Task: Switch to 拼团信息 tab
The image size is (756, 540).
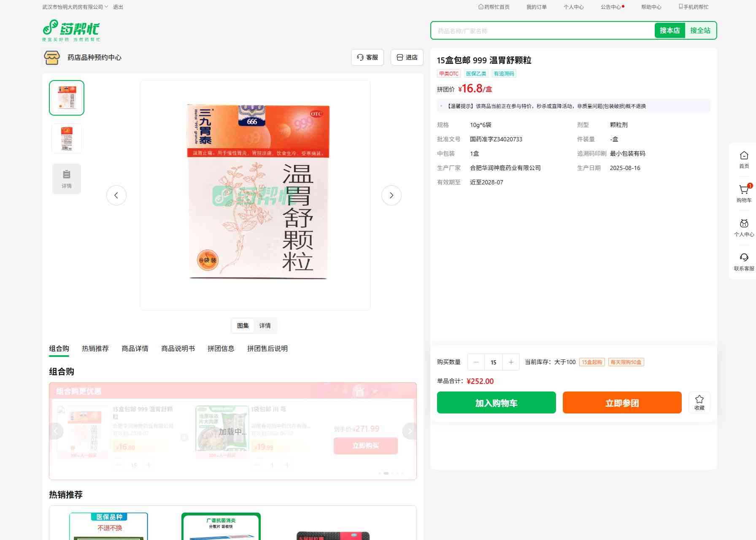Action: pos(221,348)
